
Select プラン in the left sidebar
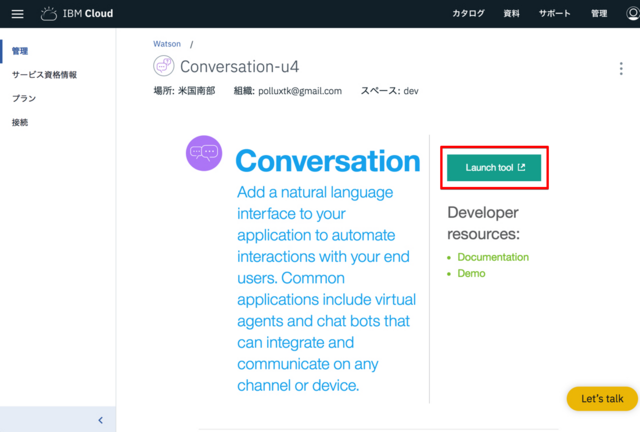[24, 98]
